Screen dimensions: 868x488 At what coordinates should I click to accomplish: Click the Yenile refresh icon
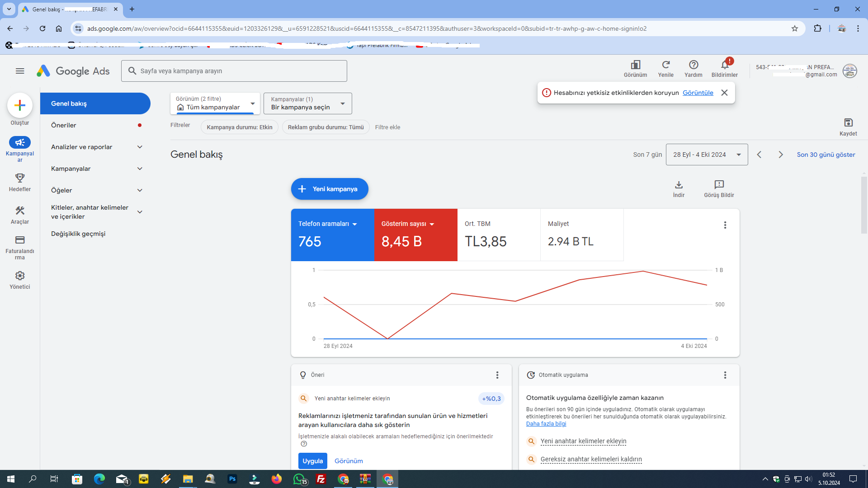[665, 65]
